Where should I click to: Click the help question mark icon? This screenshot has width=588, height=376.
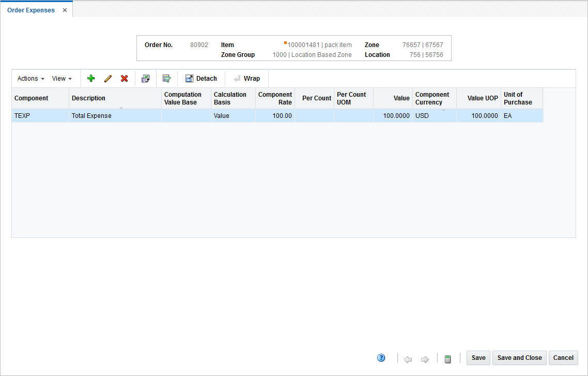click(381, 357)
